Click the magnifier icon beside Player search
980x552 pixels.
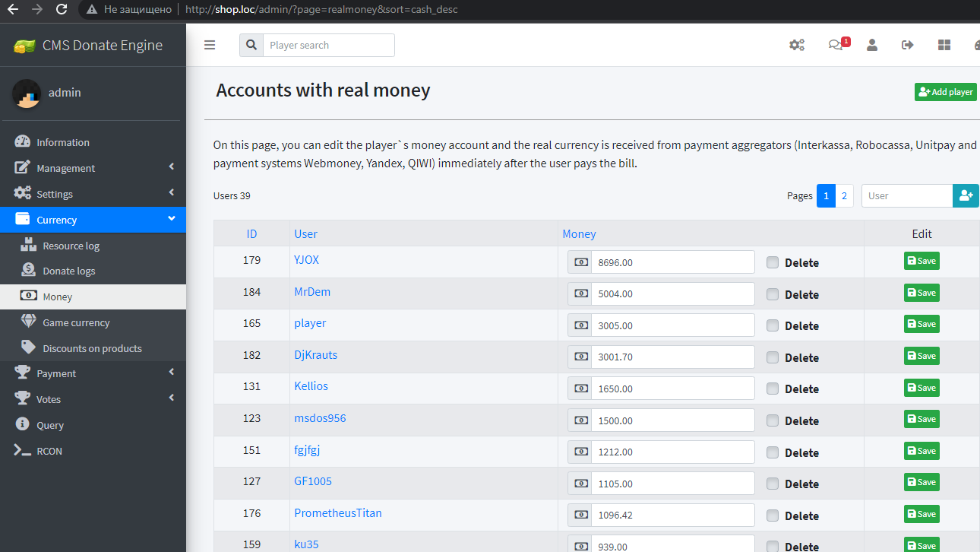[251, 45]
